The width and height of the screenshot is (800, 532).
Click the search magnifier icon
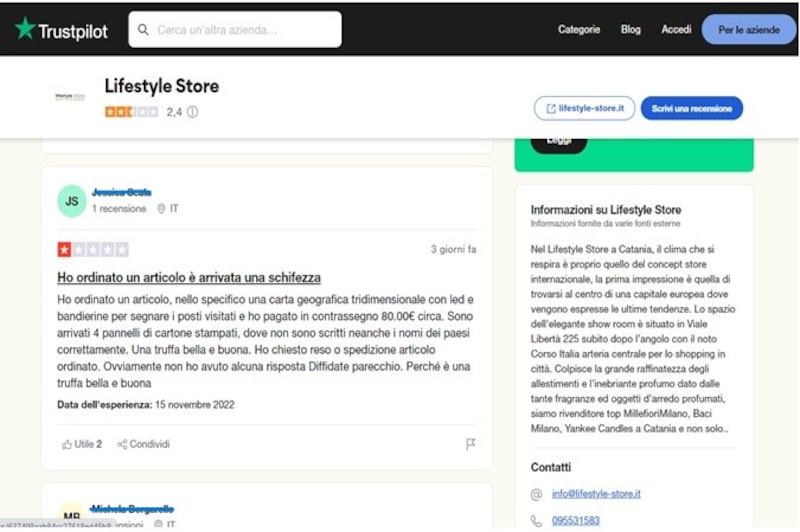pyautogui.click(x=143, y=30)
